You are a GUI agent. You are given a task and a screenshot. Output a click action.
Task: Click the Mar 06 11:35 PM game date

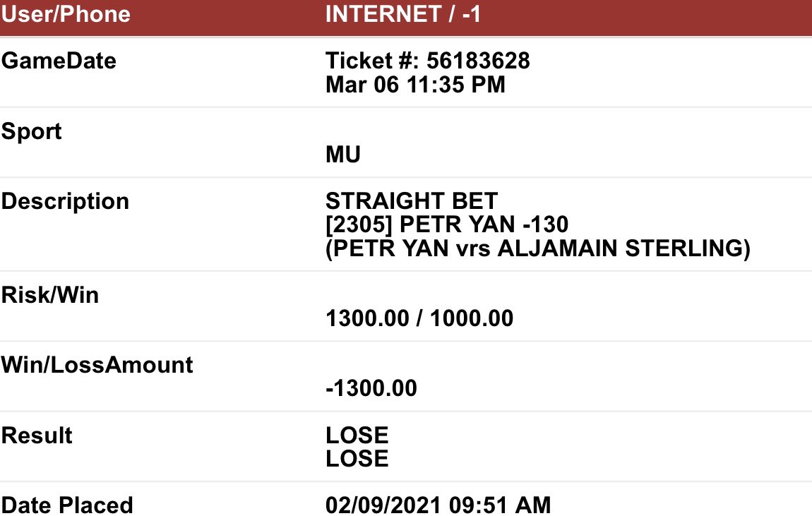tap(415, 85)
